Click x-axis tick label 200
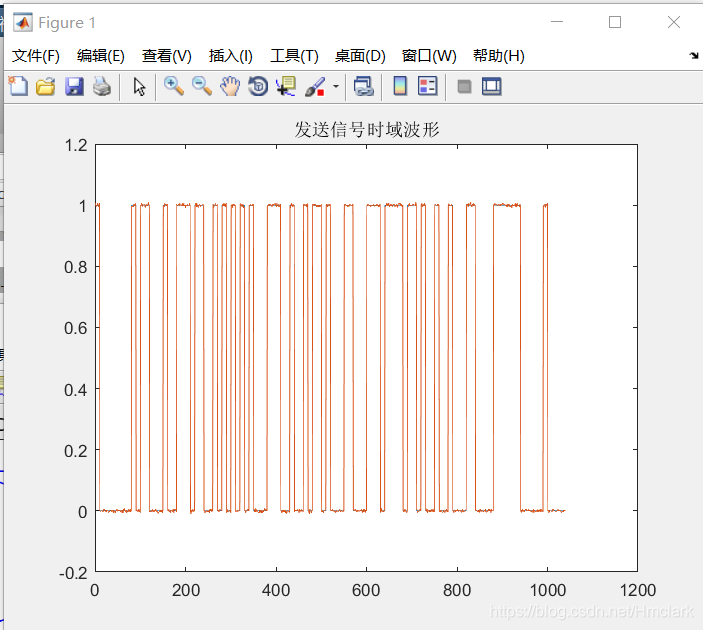703x630 pixels. (x=186, y=590)
